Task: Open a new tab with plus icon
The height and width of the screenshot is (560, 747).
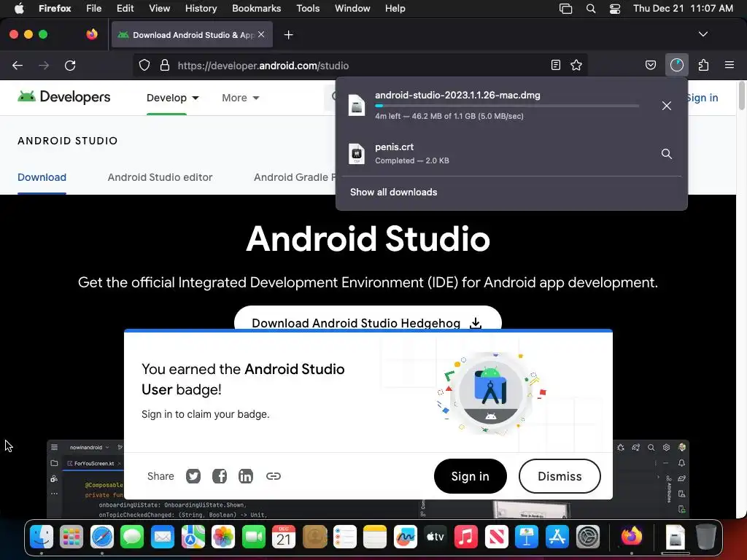Action: [288, 35]
